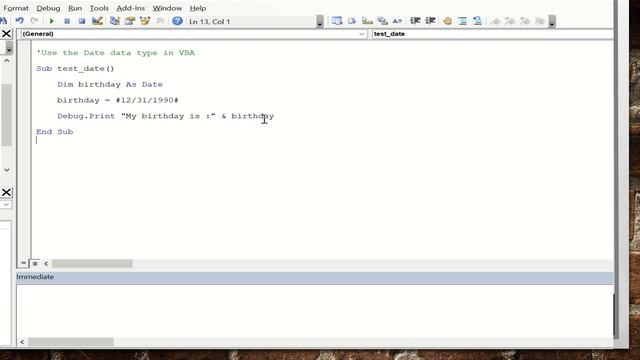Open the Window menu
The width and height of the screenshot is (640, 360).
(x=167, y=8)
